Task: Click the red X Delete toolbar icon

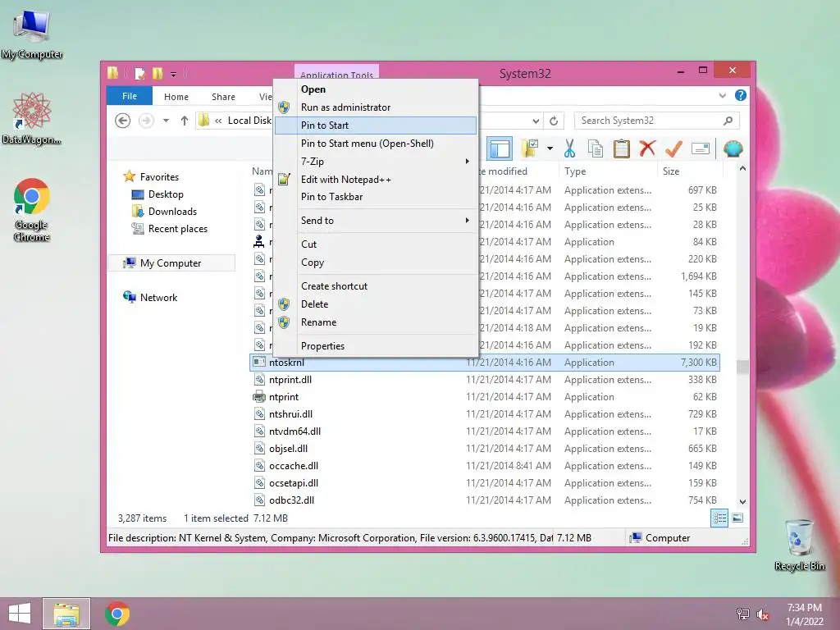Action: click(647, 148)
